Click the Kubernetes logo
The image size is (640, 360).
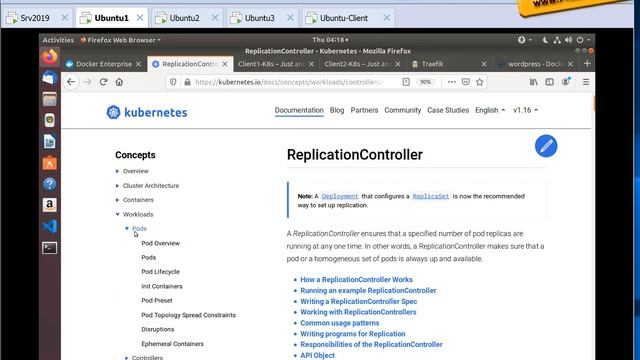point(147,112)
